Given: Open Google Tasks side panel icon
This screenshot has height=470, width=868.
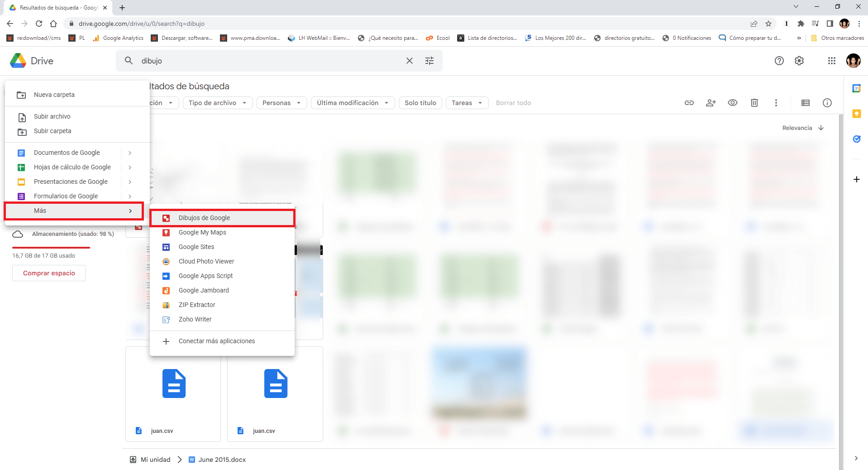Looking at the screenshot, I should click(x=857, y=139).
